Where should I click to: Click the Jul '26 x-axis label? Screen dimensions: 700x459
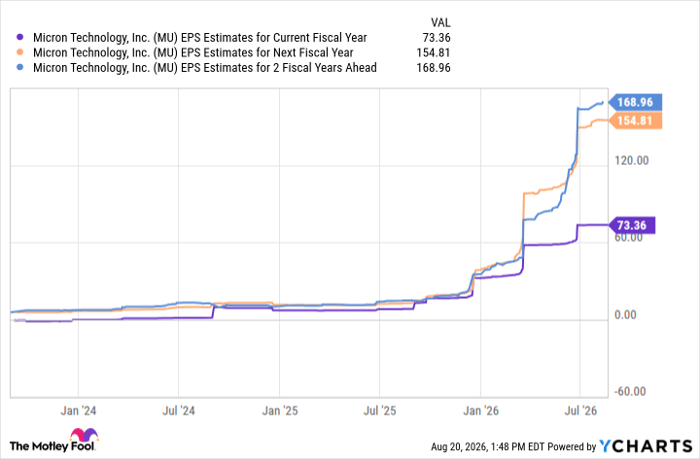point(580,411)
